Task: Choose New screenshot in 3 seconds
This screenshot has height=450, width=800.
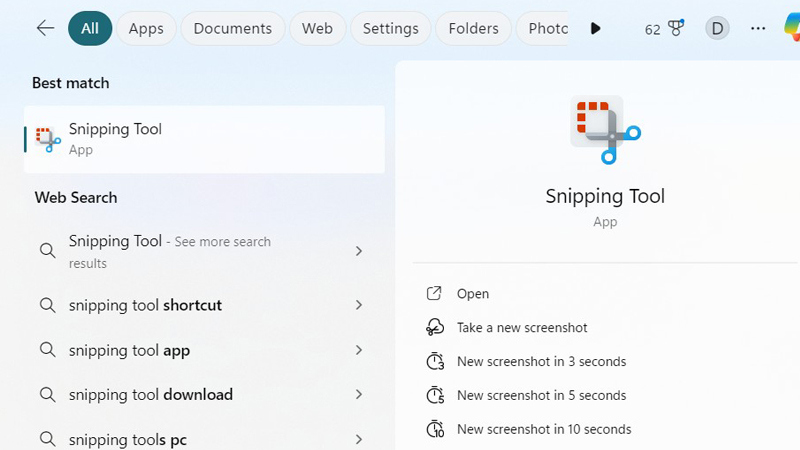Action: pyautogui.click(x=541, y=361)
